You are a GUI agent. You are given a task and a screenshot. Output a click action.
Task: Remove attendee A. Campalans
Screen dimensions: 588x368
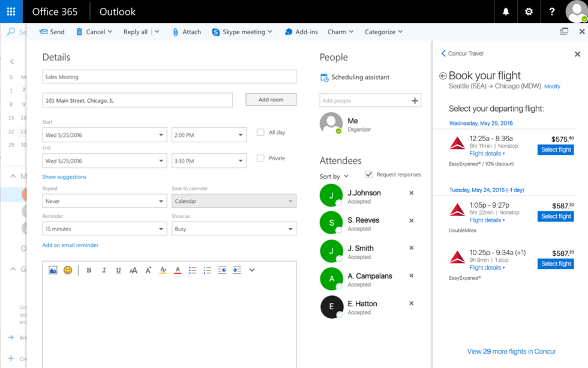click(x=412, y=276)
